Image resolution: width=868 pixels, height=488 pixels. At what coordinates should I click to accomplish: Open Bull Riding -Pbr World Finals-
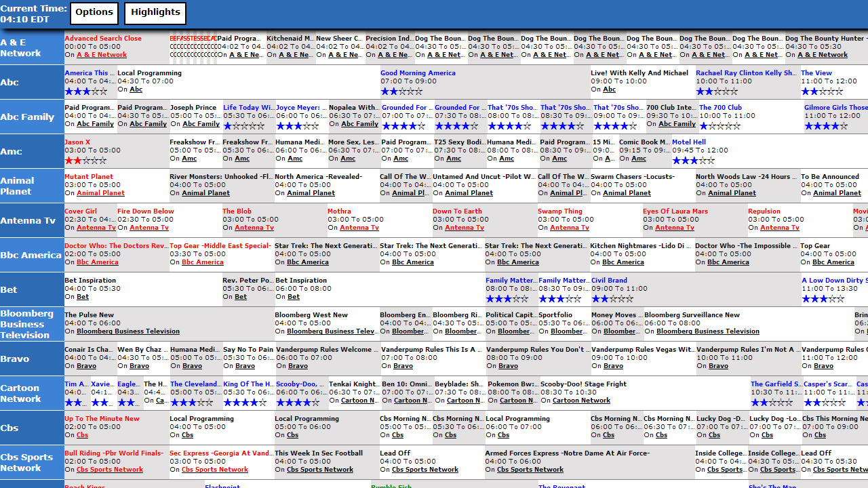[114, 453]
